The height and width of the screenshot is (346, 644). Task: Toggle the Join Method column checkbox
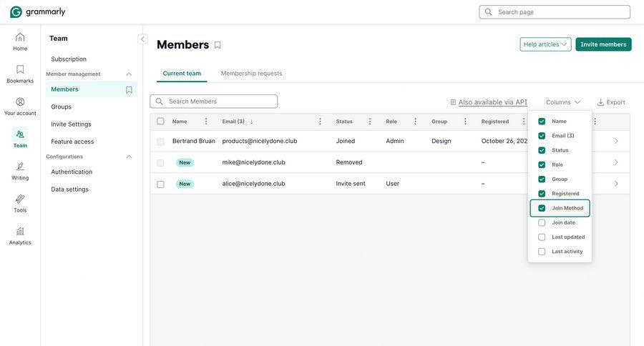[x=542, y=208]
